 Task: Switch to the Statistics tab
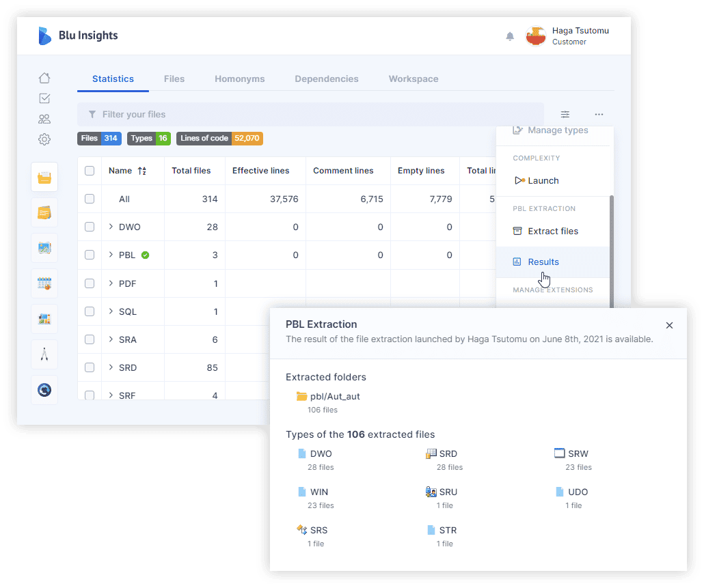point(113,79)
